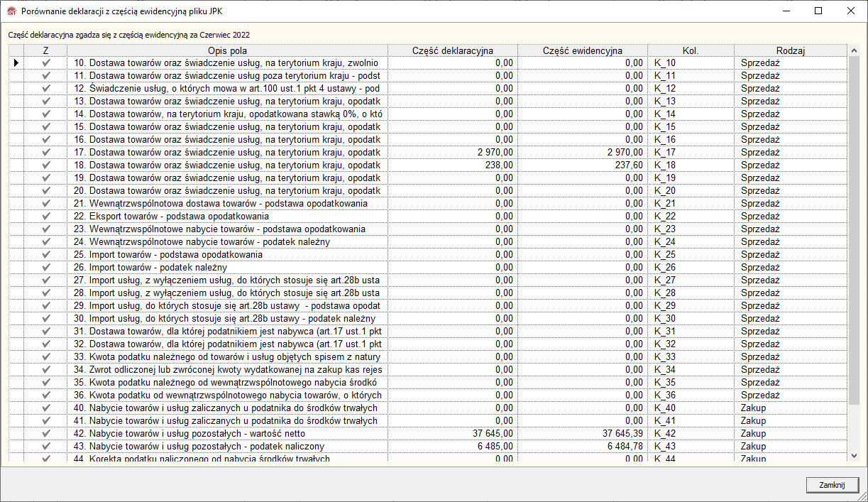Image resolution: width=868 pixels, height=502 pixels.
Task: Click the K_42 column cell
Action: (691, 434)
